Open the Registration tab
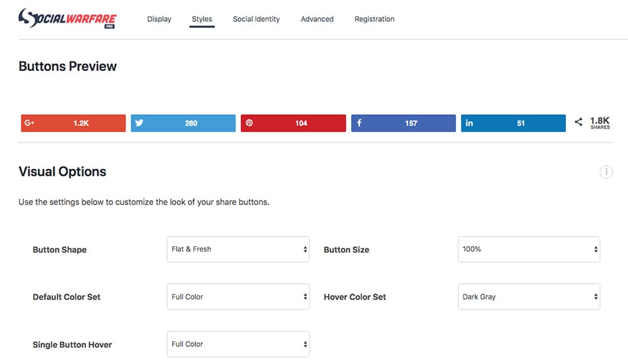This screenshot has width=628, height=364. (374, 19)
